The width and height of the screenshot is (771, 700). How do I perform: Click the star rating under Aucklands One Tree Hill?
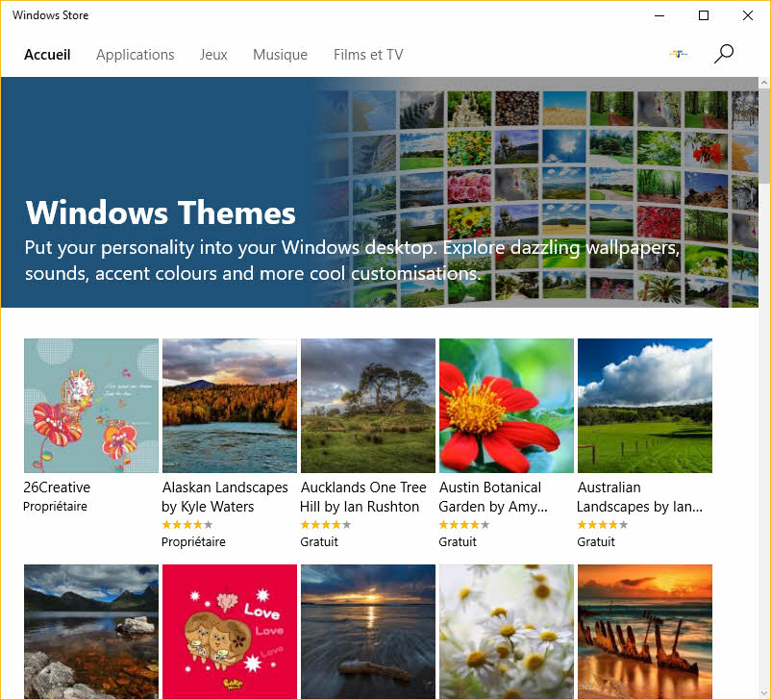326,525
